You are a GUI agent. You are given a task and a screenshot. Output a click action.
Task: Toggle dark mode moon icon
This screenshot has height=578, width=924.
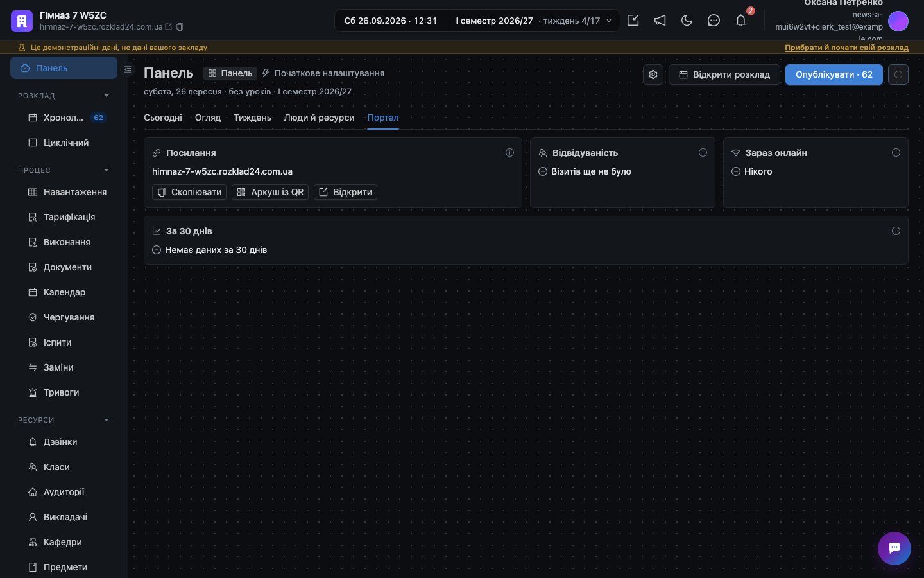687,21
